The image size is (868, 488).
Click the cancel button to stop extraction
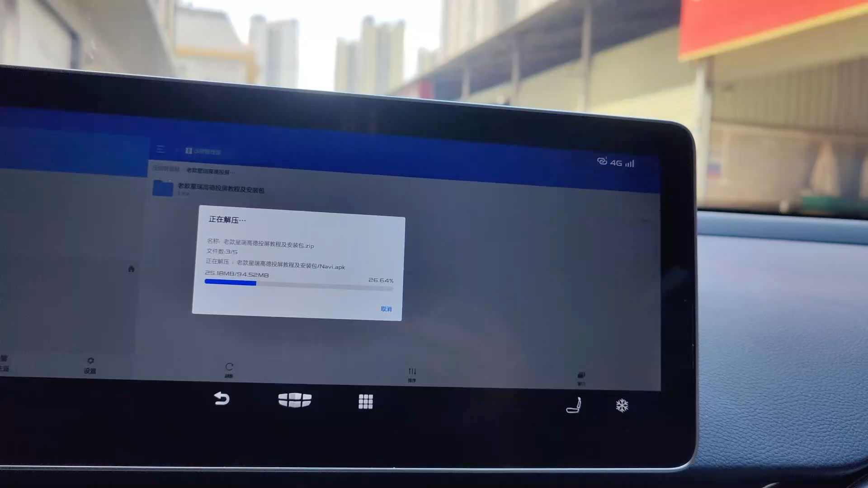[387, 308]
